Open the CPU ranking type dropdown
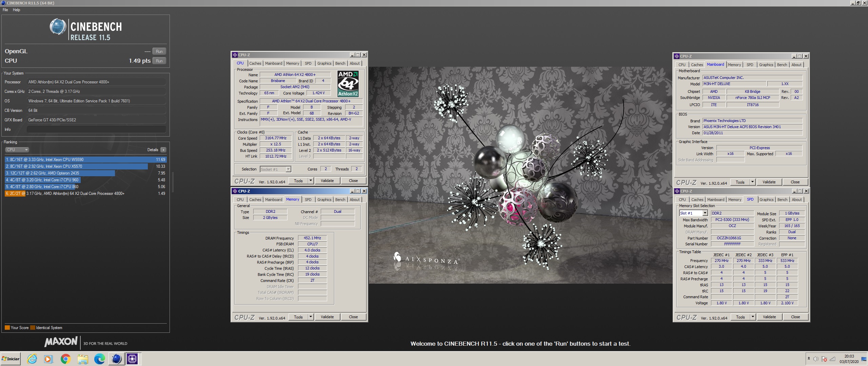This screenshot has width=868, height=366. 17,150
